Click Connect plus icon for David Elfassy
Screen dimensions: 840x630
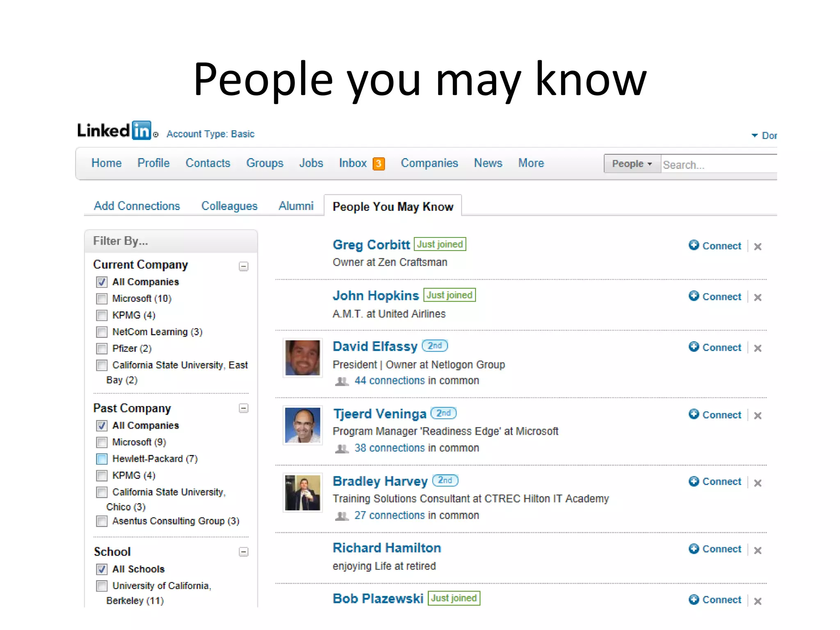tap(694, 347)
